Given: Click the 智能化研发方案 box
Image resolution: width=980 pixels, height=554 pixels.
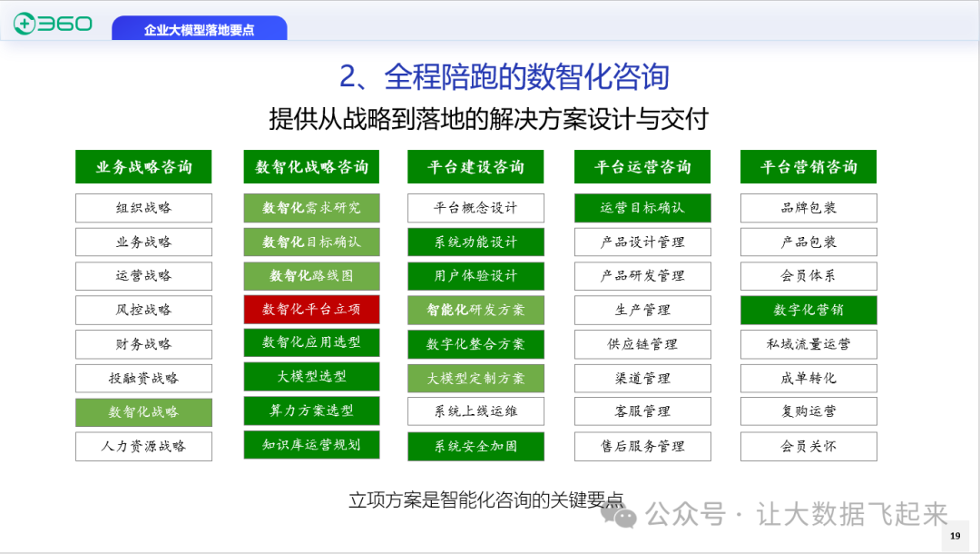Looking at the screenshot, I should 475,310.
